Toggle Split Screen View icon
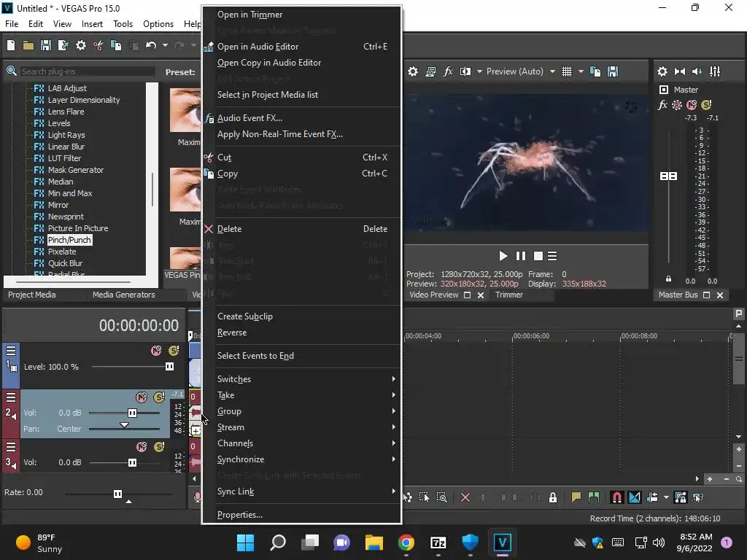This screenshot has height=560, width=747. tap(465, 71)
